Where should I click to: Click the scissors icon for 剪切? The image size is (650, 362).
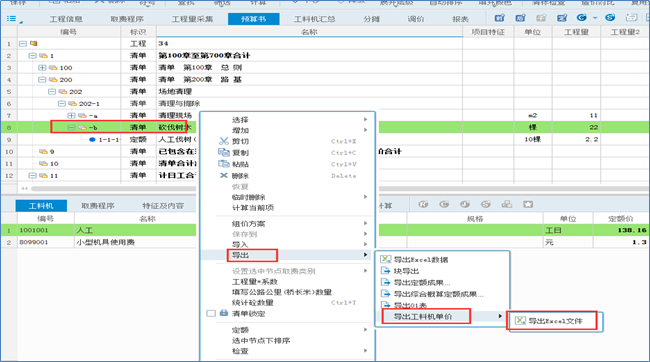click(223, 141)
